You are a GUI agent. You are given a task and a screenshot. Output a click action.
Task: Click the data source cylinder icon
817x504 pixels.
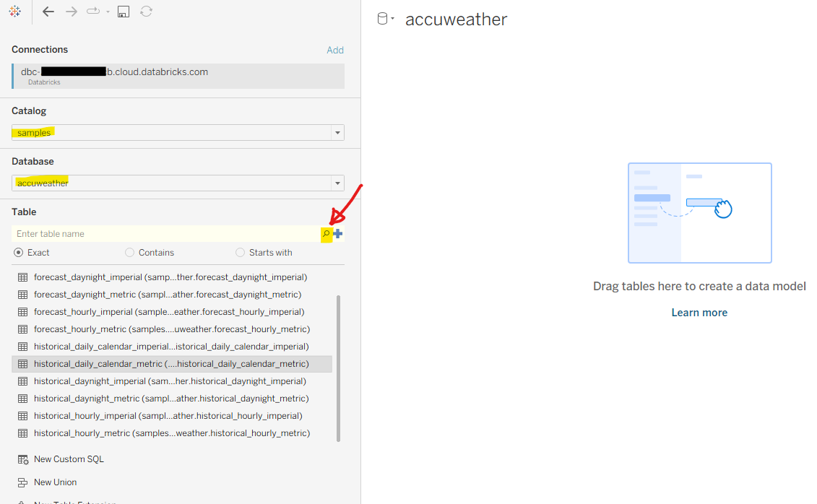383,19
